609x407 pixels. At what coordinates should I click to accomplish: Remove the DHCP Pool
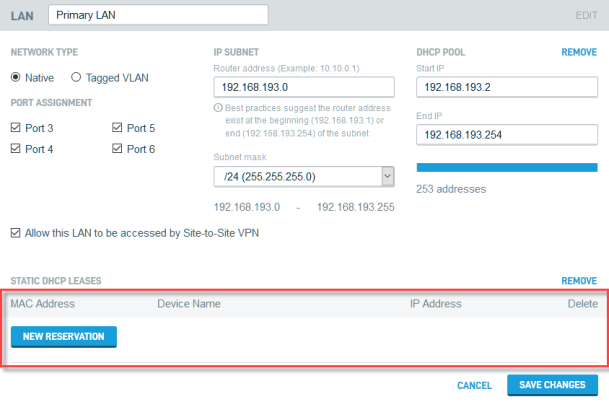(579, 51)
